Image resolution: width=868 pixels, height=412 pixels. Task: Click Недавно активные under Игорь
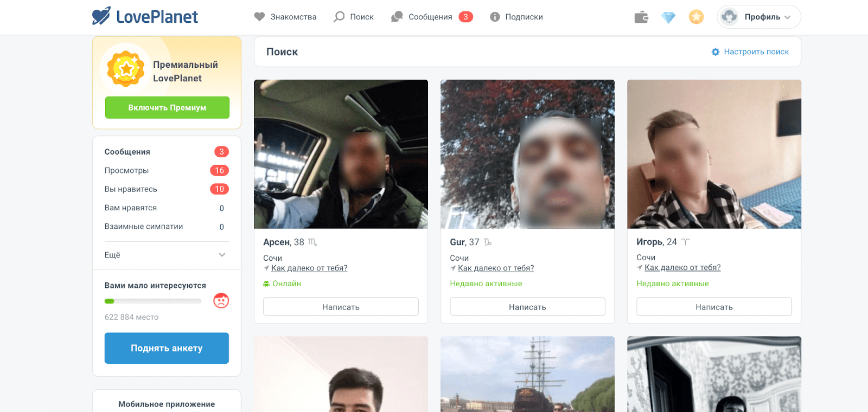click(673, 284)
